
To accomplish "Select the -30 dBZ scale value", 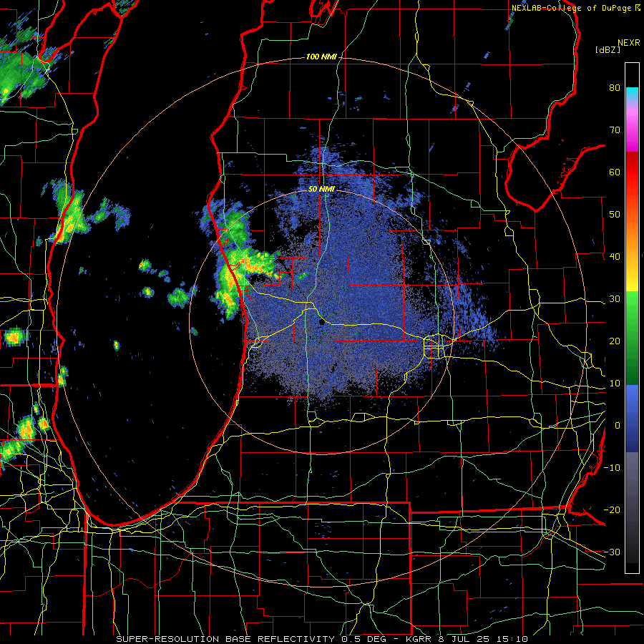I will 612,552.
